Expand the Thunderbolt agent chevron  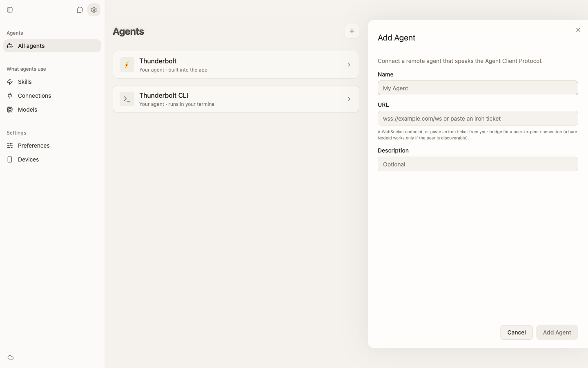[349, 65]
